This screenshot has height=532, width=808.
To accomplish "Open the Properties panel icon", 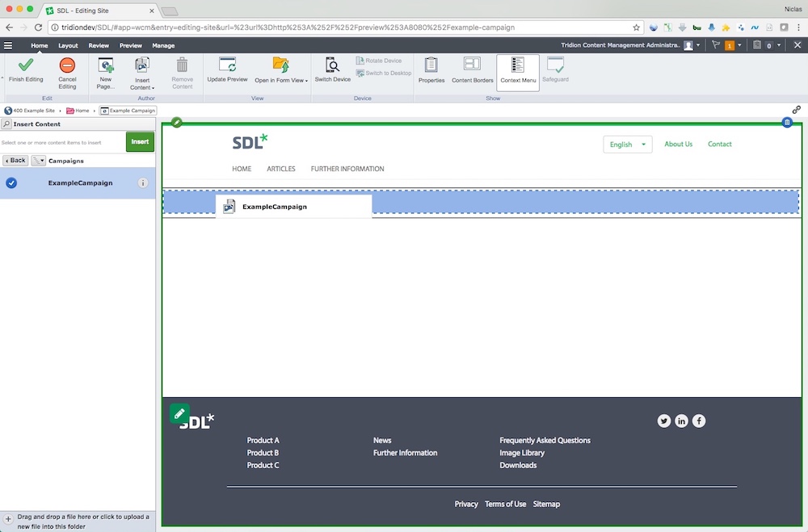I will tap(431, 65).
